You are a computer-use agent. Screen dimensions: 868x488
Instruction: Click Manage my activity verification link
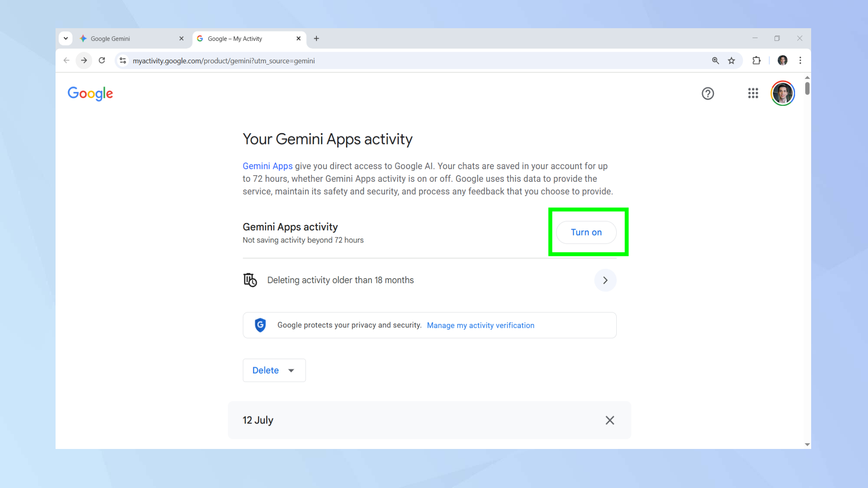(x=480, y=325)
